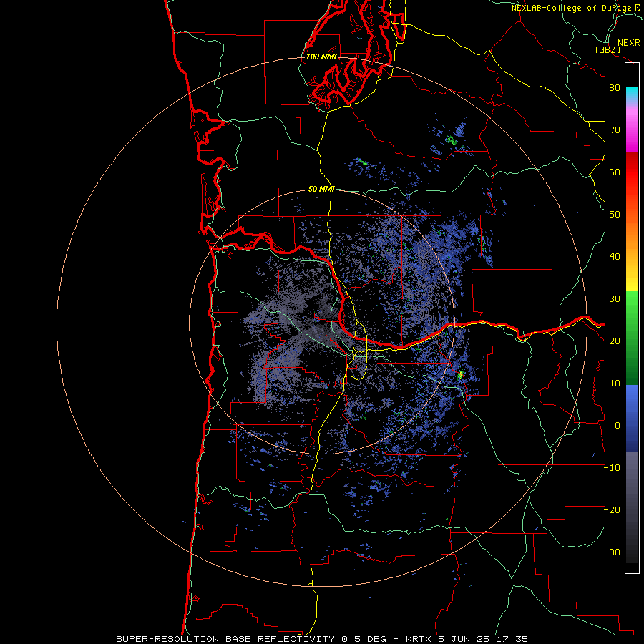
Task: Click the 10 value on the dBZ scale
Action: click(615, 384)
